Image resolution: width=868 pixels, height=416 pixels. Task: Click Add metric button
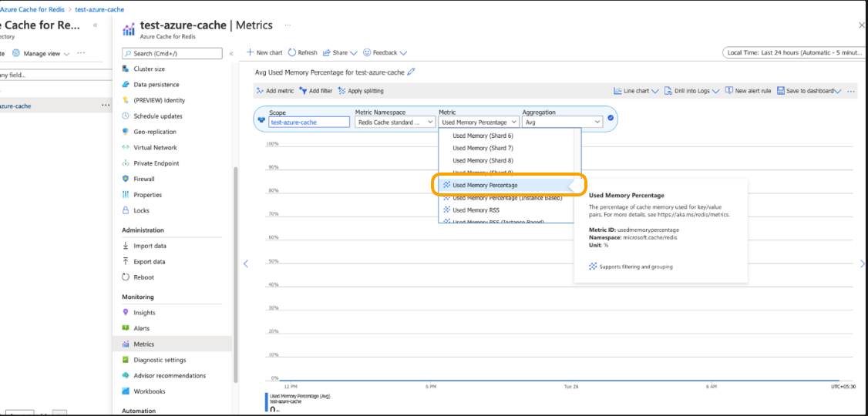275,91
